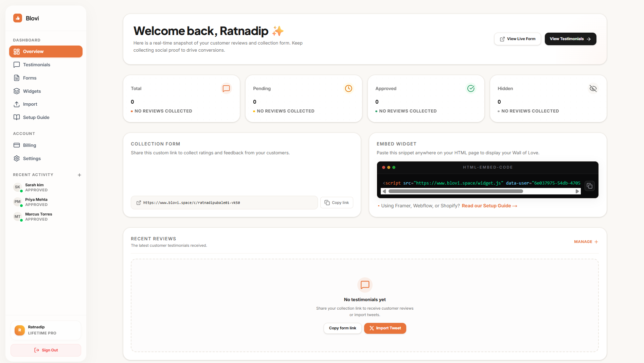This screenshot has height=363, width=644.
Task: Click Manage in Recent Reviews
Action: click(x=586, y=242)
